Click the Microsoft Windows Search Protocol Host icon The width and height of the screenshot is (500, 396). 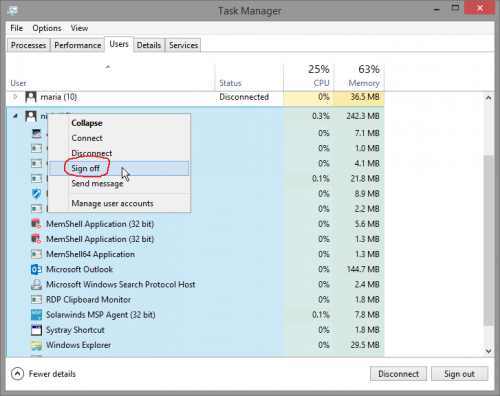36,285
